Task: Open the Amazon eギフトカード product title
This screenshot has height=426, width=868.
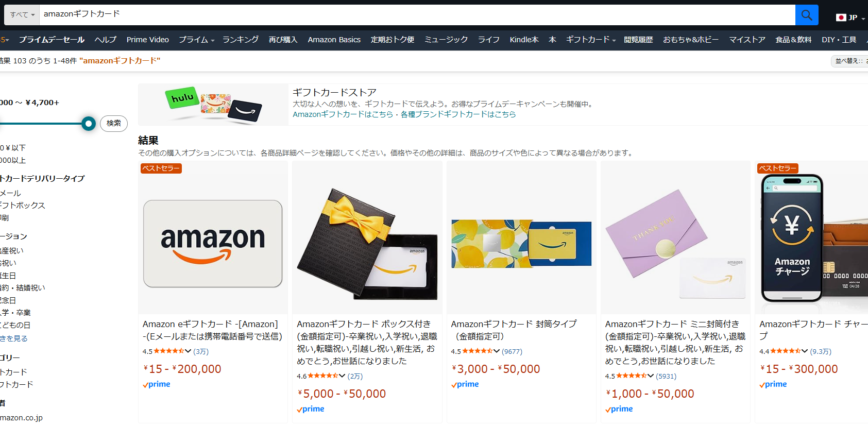Action: (212, 330)
